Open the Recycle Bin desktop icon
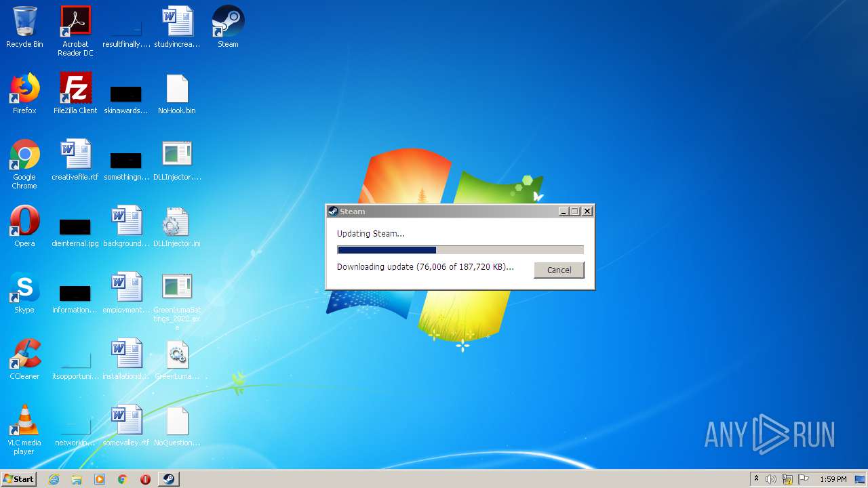The width and height of the screenshot is (868, 488). pos(24,28)
